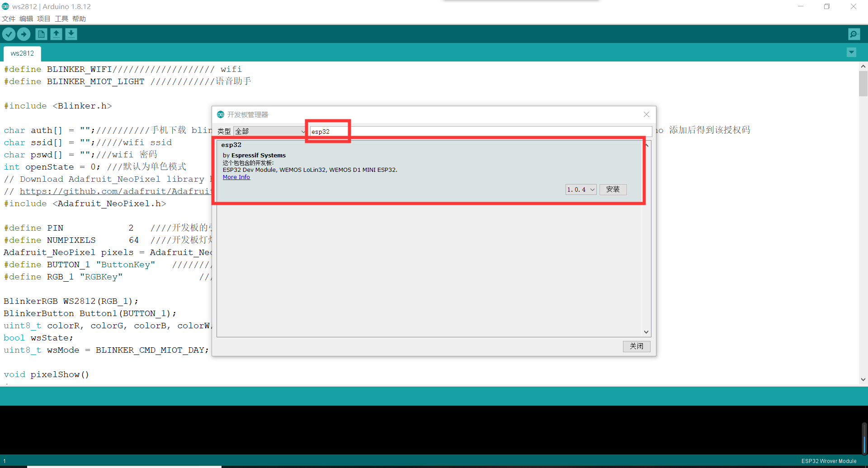Click the 关闭 button in Boards Manager
The height and width of the screenshot is (468, 868).
(637, 346)
